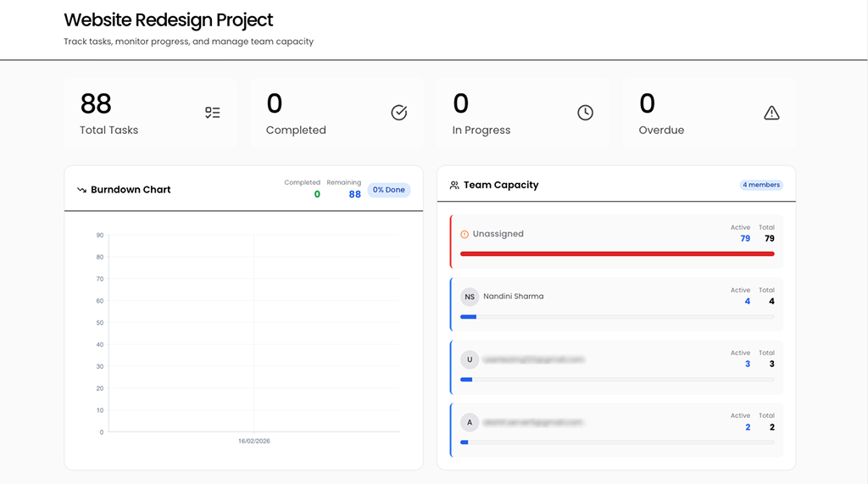
Task: Click the 88 total tasks number
Action: 96,103
